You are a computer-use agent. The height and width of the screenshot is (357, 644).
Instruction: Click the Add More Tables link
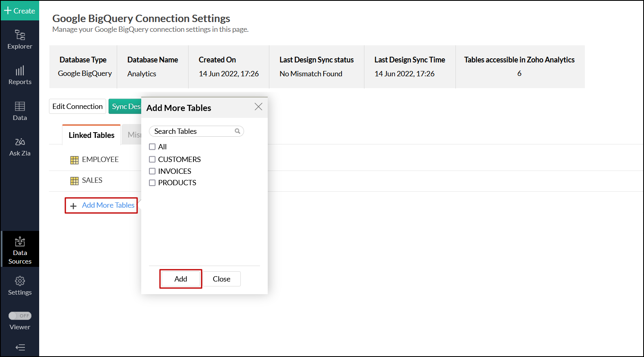(x=108, y=205)
